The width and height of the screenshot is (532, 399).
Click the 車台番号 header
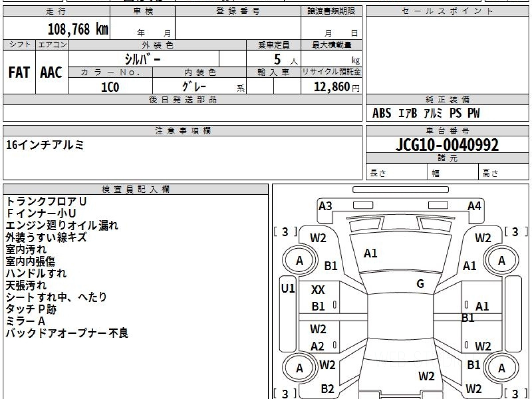coord(447,131)
